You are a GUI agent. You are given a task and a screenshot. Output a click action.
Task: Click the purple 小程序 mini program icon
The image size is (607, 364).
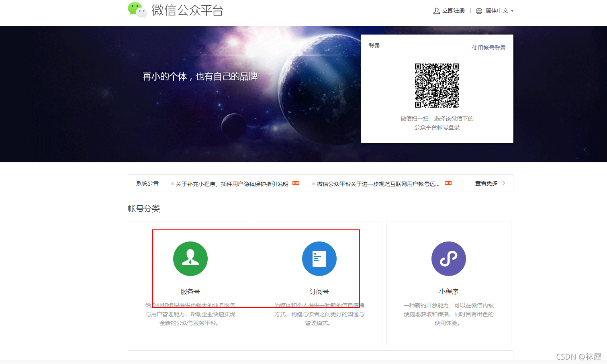point(449,259)
